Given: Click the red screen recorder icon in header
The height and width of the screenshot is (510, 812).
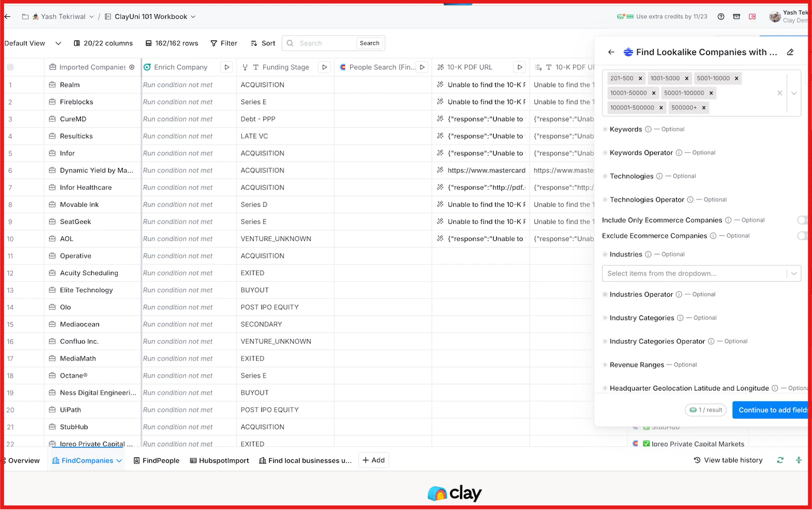Looking at the screenshot, I should click(x=752, y=17).
